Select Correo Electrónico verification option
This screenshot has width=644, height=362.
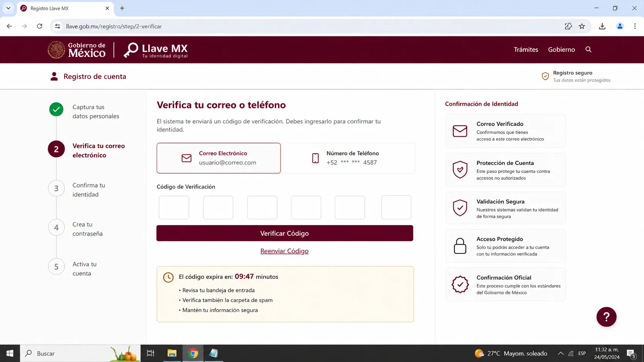218,158
